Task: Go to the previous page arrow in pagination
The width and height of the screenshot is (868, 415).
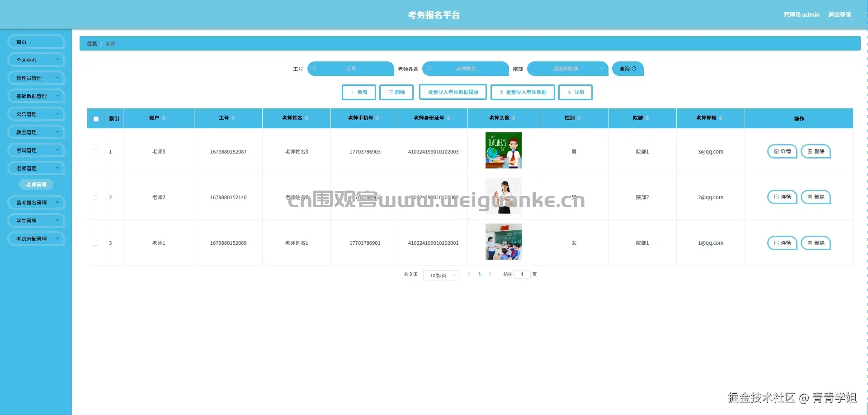Action: pos(469,274)
